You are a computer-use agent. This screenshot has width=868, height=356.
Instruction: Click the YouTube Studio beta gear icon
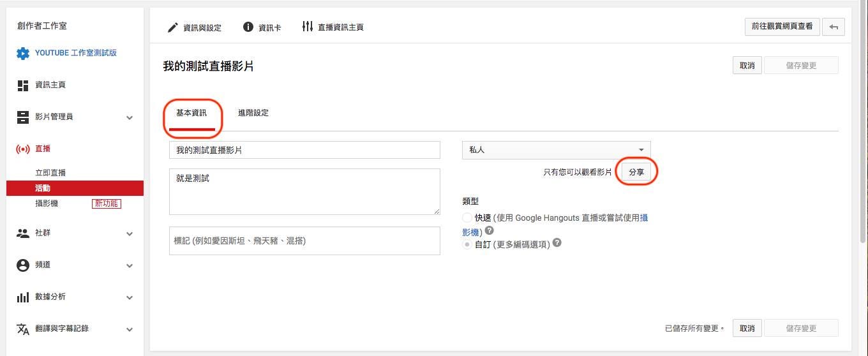(23, 53)
